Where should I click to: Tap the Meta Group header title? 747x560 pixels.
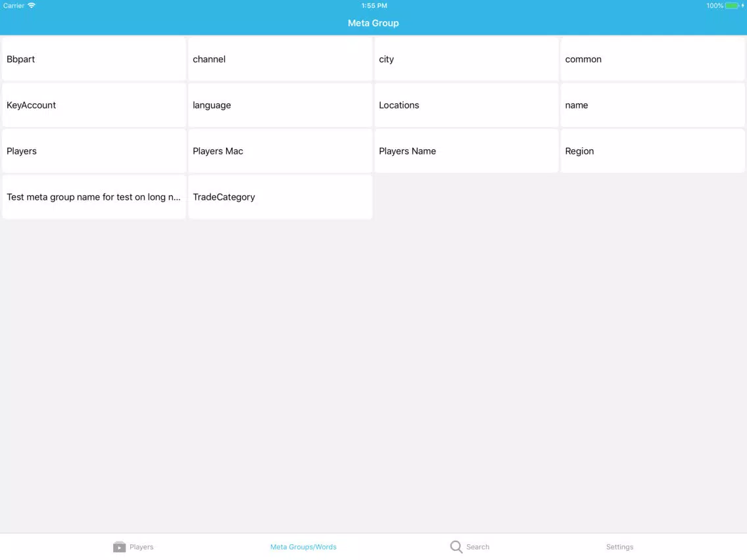pyautogui.click(x=373, y=23)
